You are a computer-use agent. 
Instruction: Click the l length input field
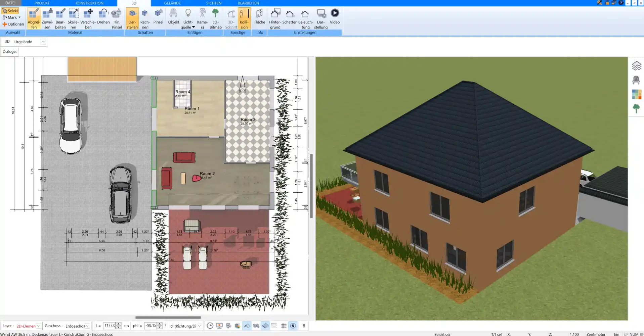110,326
